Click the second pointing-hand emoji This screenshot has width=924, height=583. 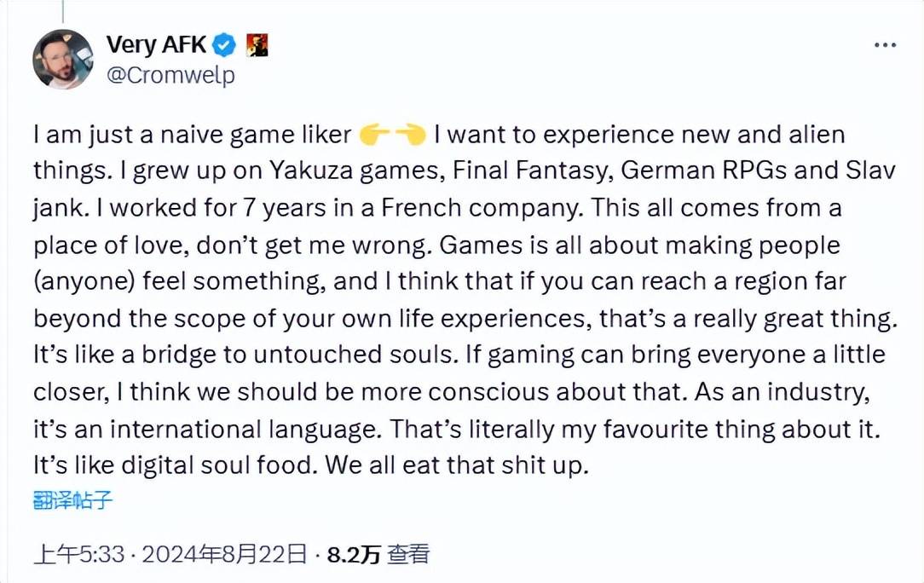pyautogui.click(x=410, y=135)
